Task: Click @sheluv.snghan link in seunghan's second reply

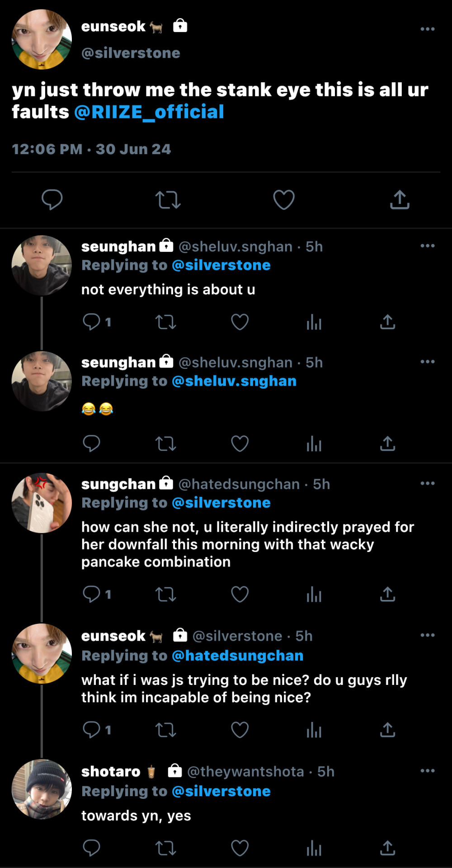Action: click(234, 381)
